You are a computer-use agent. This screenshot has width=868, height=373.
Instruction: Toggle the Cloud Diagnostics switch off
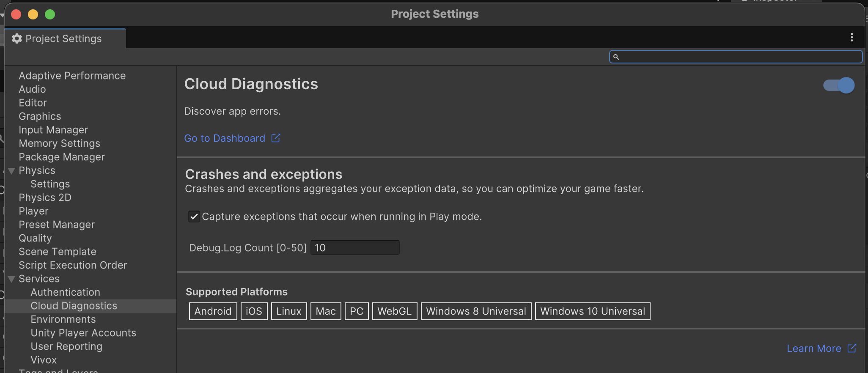[839, 85]
